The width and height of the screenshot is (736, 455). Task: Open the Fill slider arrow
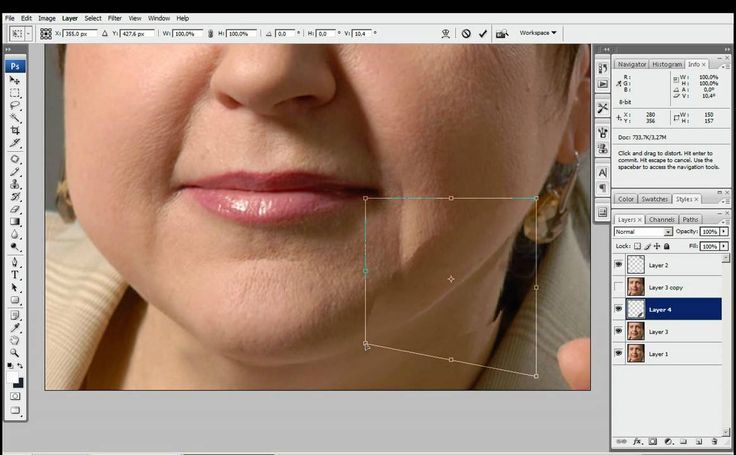[724, 246]
